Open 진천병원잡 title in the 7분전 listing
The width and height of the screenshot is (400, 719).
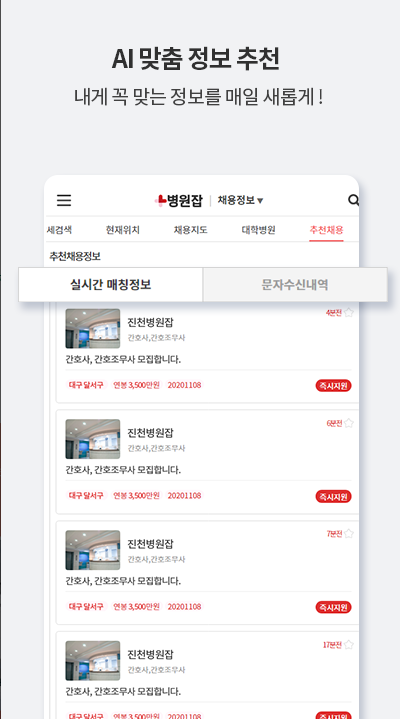[150, 544]
